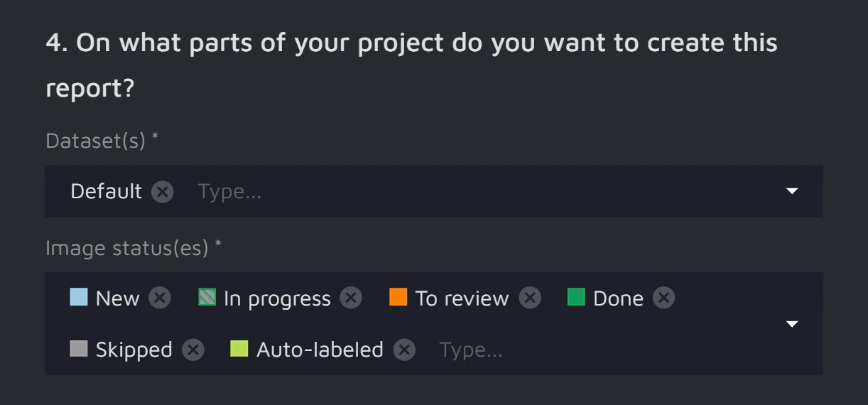The width and height of the screenshot is (868, 405).
Task: Click the orange To review swatch
Action: [x=398, y=297]
